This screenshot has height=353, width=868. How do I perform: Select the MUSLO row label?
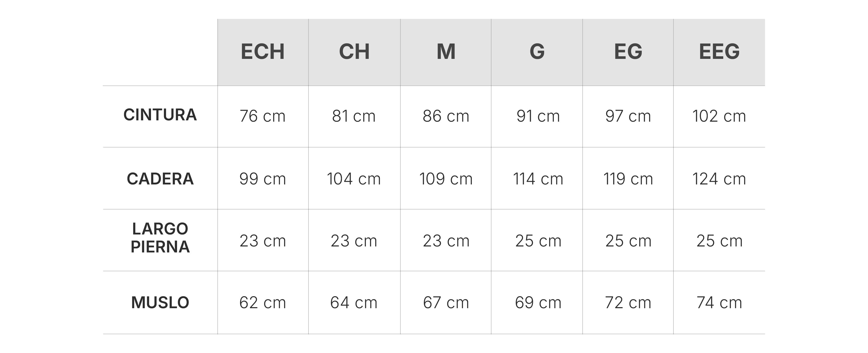click(160, 302)
